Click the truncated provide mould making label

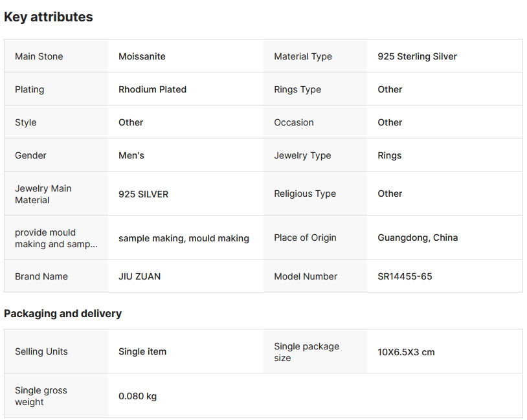point(56,238)
